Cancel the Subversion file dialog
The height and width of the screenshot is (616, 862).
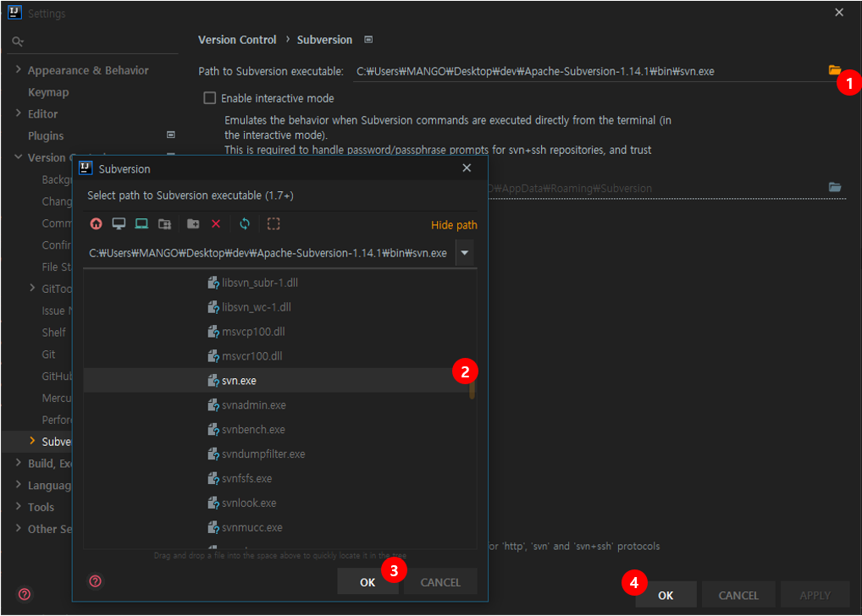coord(440,581)
